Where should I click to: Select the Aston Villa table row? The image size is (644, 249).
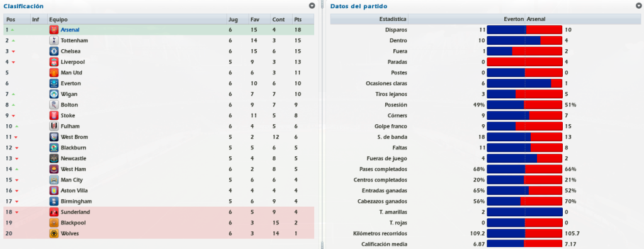159,190
